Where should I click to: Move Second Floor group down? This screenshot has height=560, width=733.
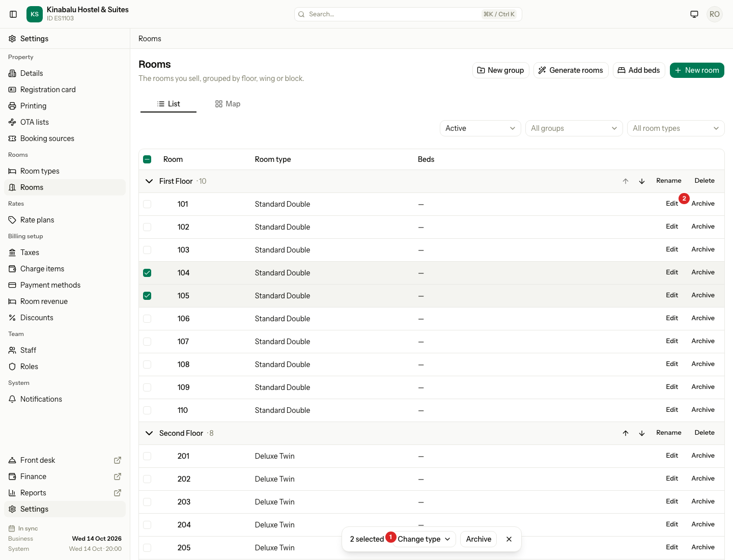click(x=642, y=433)
